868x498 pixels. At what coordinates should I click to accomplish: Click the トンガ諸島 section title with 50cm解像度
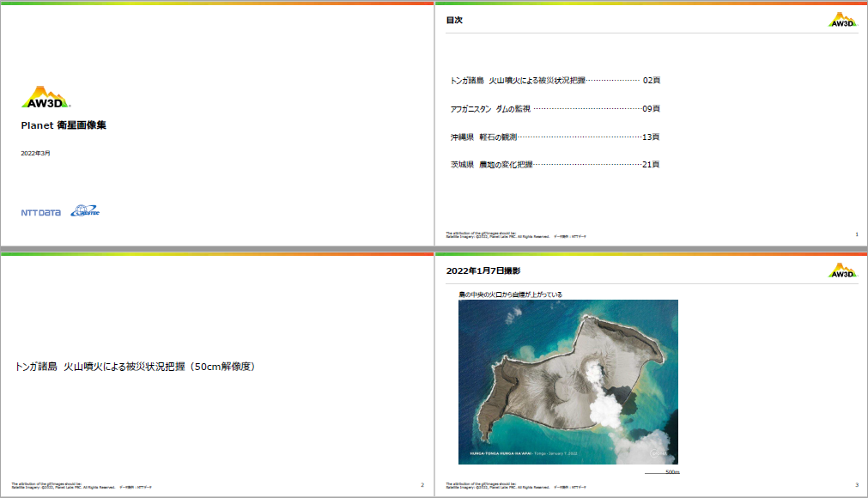pos(135,367)
